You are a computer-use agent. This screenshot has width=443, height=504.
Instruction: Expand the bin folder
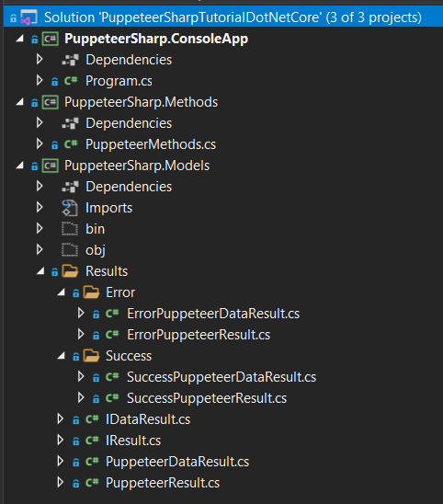[40, 228]
